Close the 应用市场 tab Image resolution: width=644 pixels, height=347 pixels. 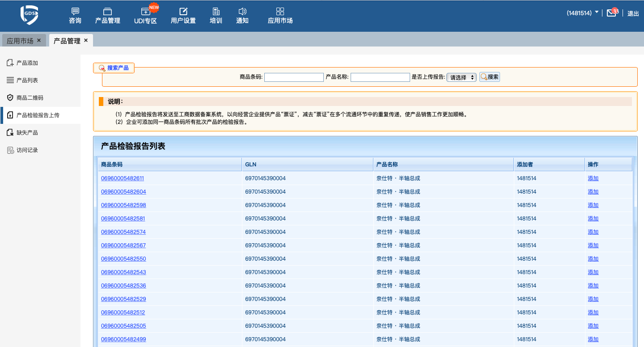click(x=39, y=40)
